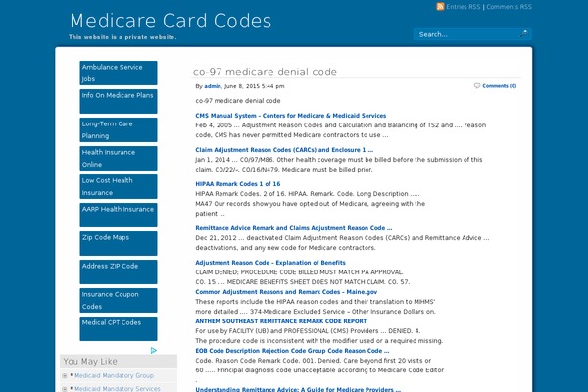Click the Entries RSS link
The height and width of the screenshot is (392, 588).
[464, 7]
